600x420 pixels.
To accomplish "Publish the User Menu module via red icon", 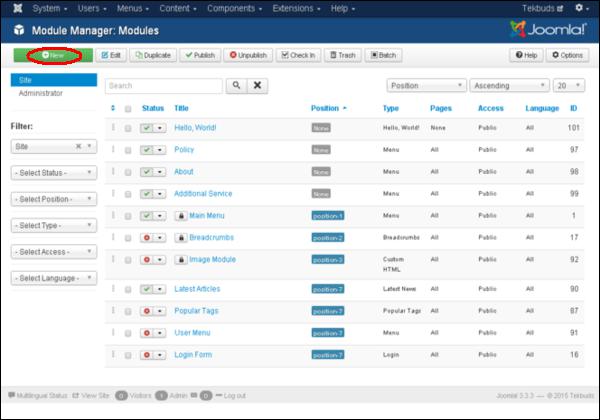I will pyautogui.click(x=147, y=333).
